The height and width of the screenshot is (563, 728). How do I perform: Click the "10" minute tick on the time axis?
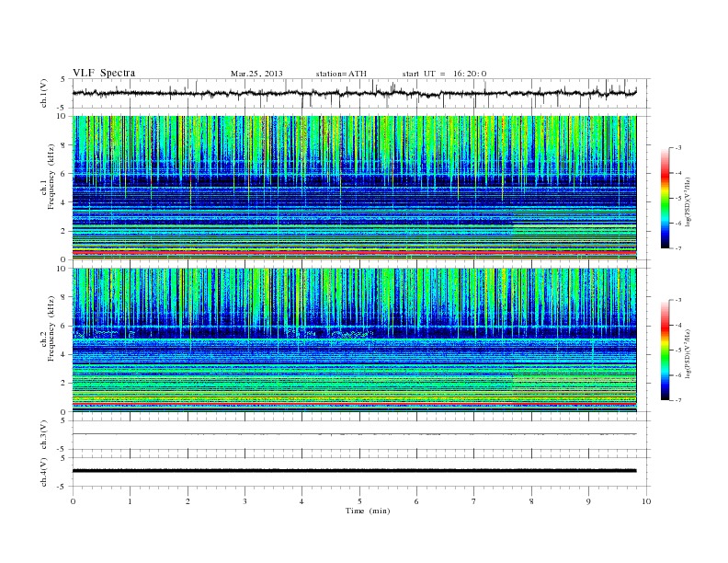646,501
